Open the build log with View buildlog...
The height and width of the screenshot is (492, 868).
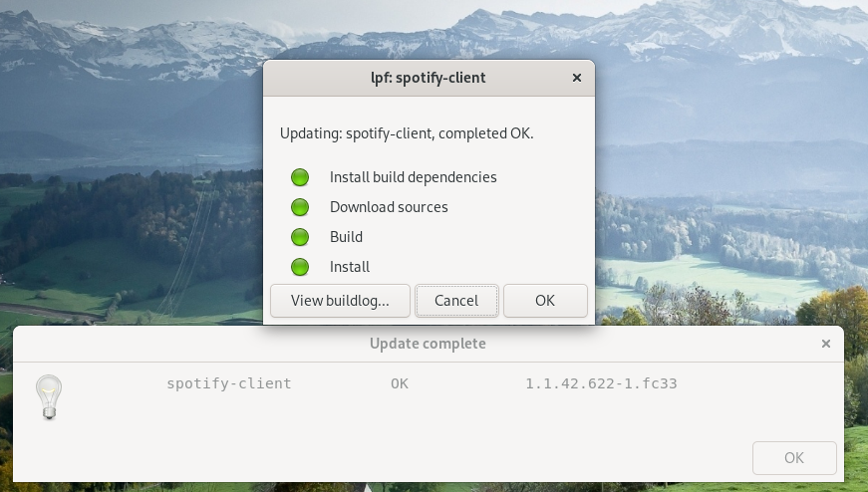point(340,300)
